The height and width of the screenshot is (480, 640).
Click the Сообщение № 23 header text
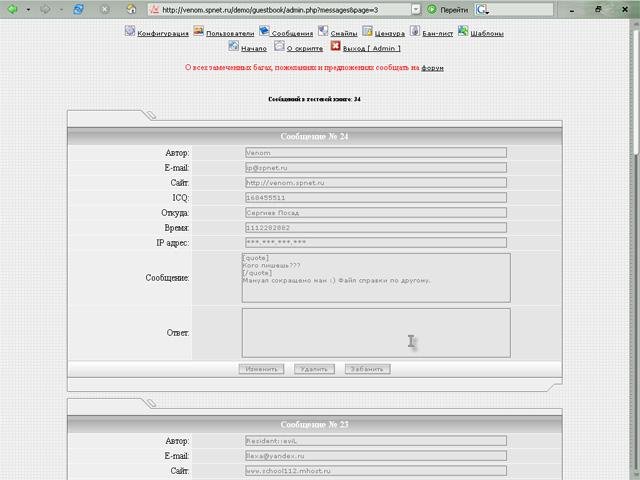(x=314, y=424)
